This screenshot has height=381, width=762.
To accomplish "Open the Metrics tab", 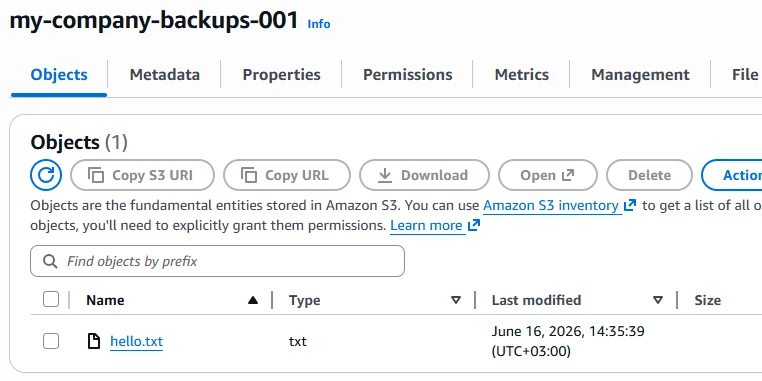I will point(522,75).
